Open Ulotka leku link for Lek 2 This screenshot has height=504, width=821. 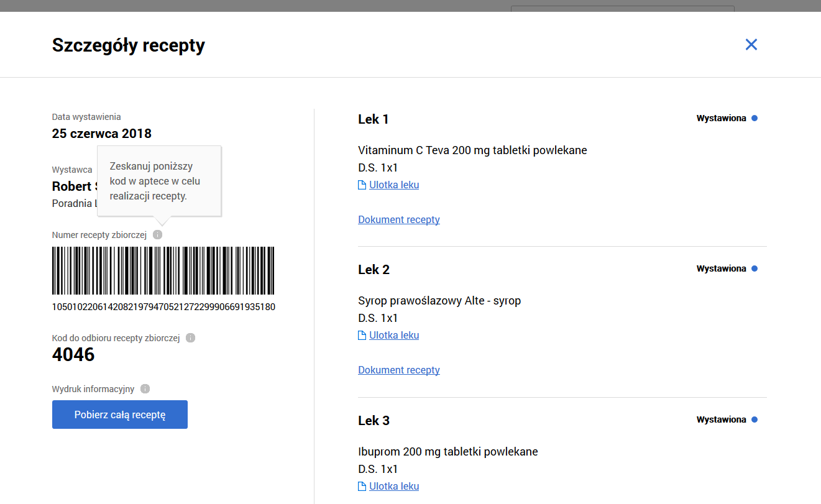click(394, 336)
